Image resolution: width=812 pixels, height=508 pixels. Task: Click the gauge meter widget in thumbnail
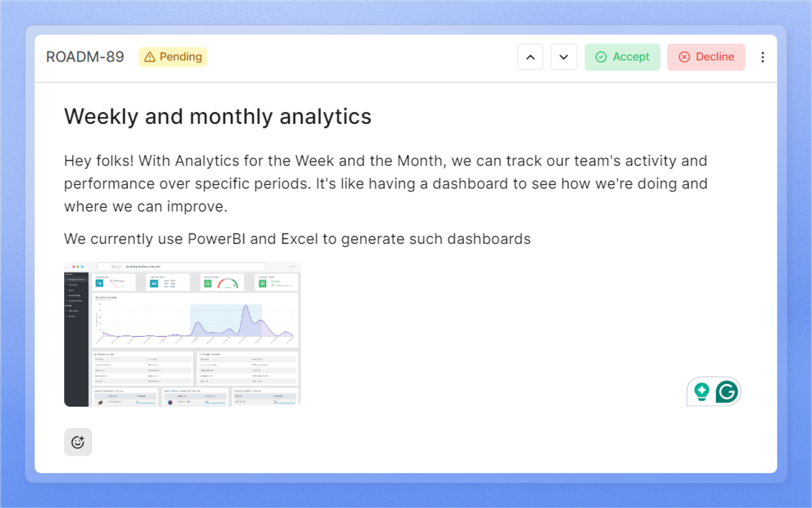tap(228, 283)
